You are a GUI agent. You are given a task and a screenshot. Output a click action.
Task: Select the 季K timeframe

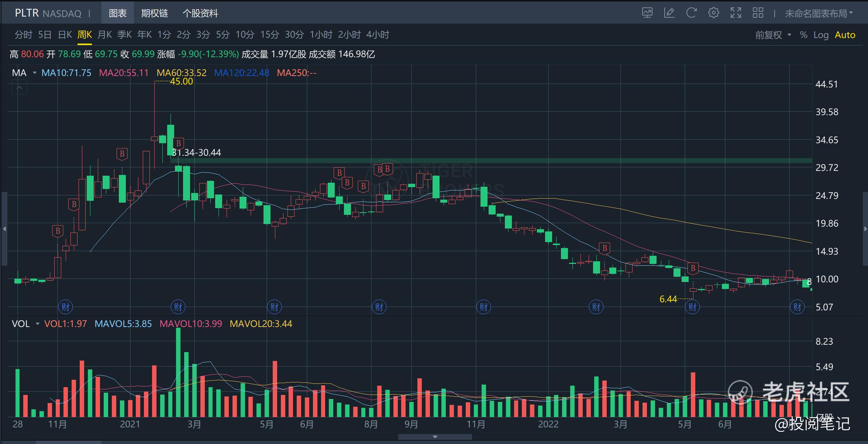tap(124, 35)
